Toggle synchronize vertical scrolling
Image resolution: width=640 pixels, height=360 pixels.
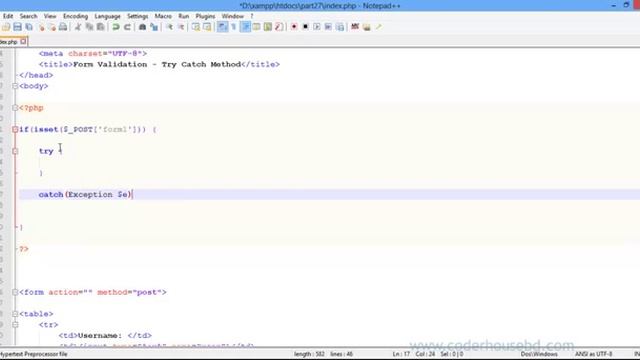pyautogui.click(x=196, y=27)
